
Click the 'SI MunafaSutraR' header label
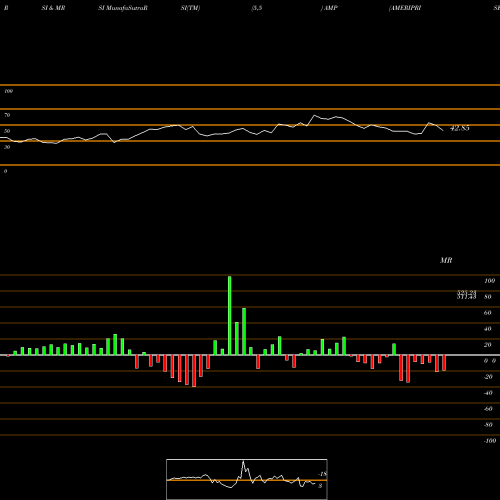click(123, 8)
